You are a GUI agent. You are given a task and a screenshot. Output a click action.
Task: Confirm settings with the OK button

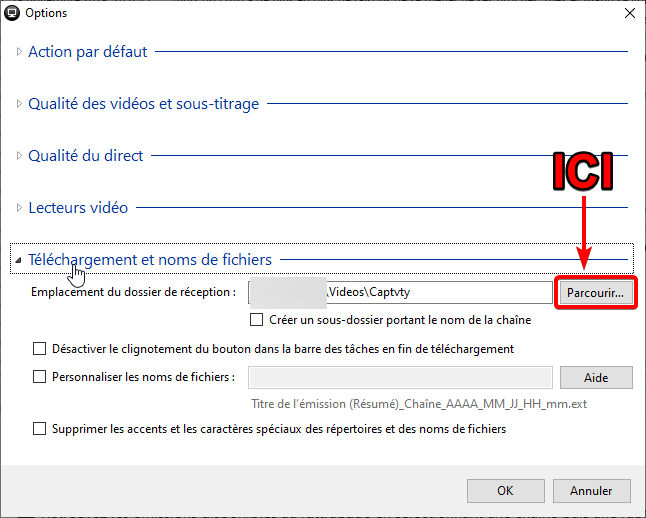click(x=505, y=490)
